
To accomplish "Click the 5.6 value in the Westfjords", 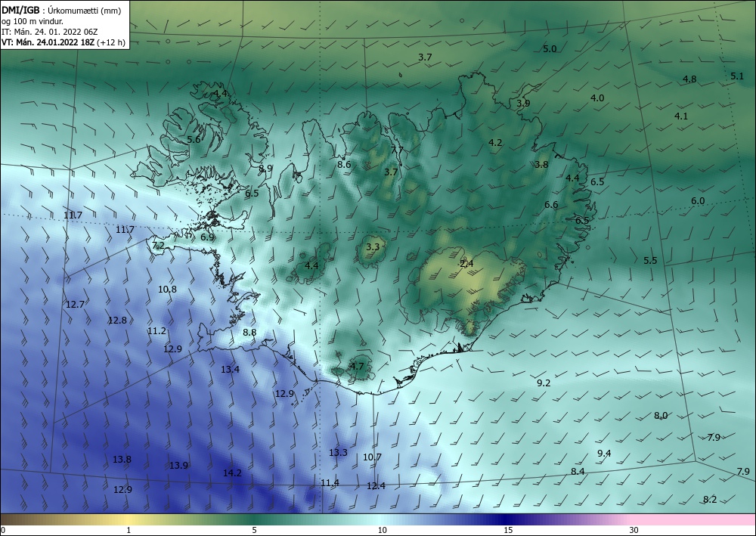I will click(x=194, y=139).
